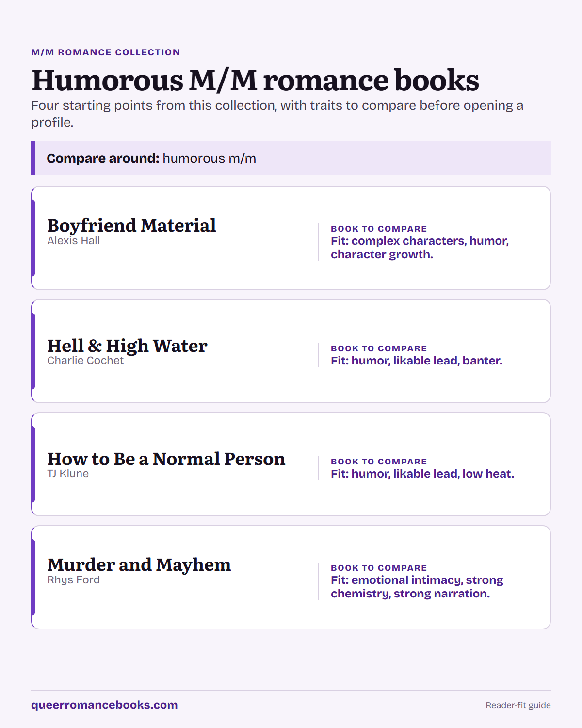
Task: Click fit text 'complex characters, humor, character growth'
Action: click(x=420, y=248)
